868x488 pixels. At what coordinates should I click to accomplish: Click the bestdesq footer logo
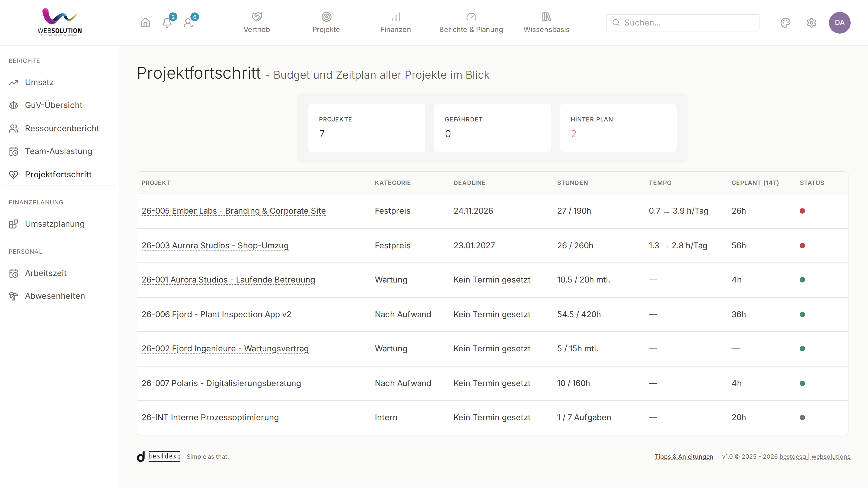tap(158, 456)
